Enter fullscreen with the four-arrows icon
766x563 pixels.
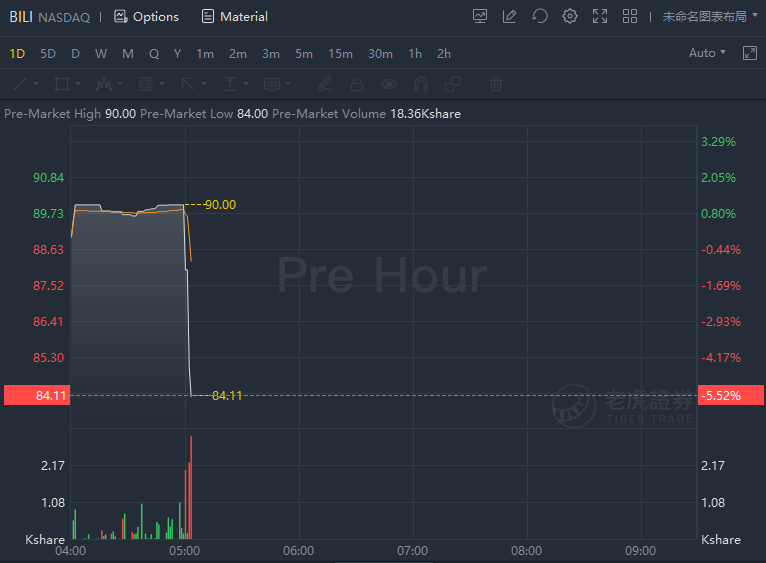[600, 17]
